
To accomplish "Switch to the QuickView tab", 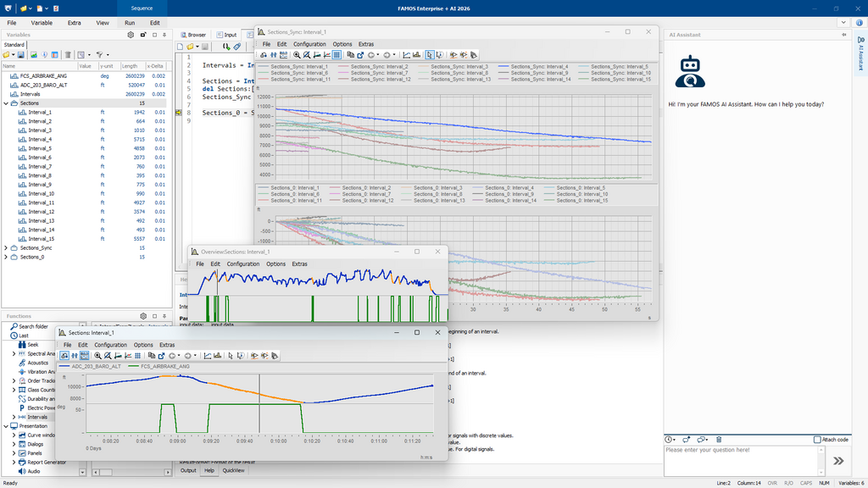I will point(234,470).
